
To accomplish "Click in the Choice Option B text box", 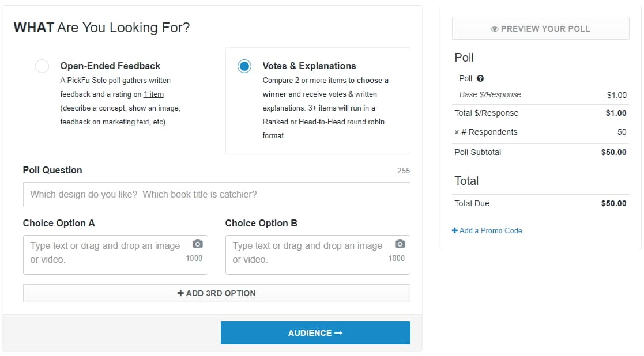I will click(x=318, y=255).
